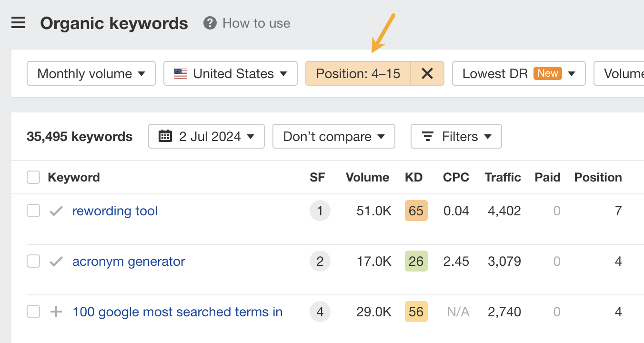The height and width of the screenshot is (343, 644).
Task: Click the orange KD 65 difficulty badge
Action: click(x=416, y=211)
